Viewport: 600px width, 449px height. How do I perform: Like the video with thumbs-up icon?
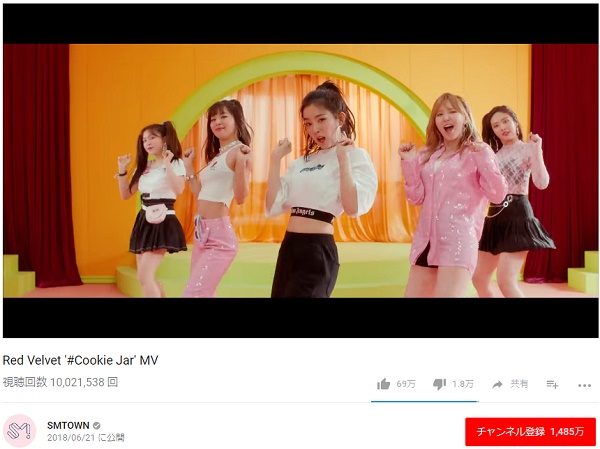[383, 384]
